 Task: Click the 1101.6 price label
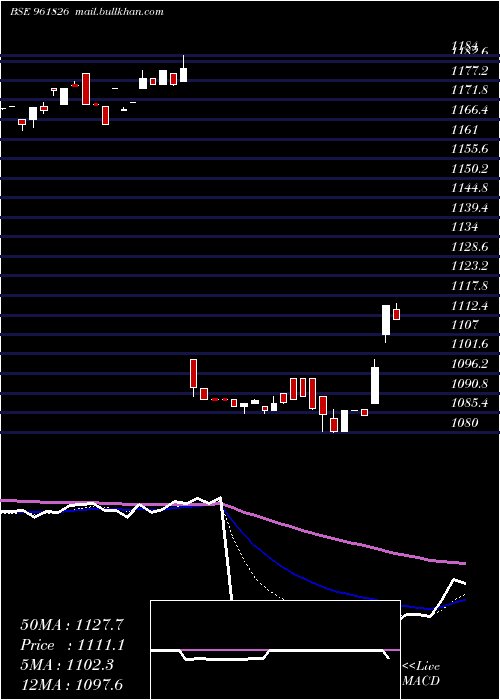(x=469, y=344)
